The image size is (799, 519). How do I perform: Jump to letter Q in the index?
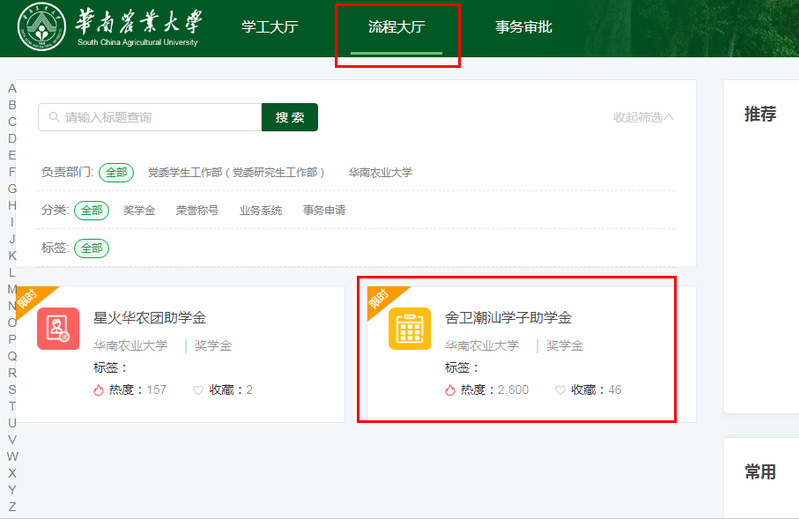[x=12, y=356]
